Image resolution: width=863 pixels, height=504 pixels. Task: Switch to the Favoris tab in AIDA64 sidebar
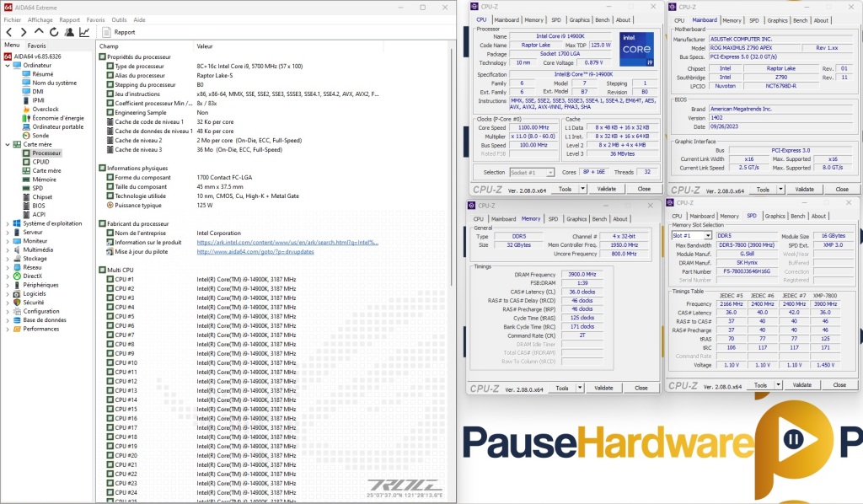(37, 46)
